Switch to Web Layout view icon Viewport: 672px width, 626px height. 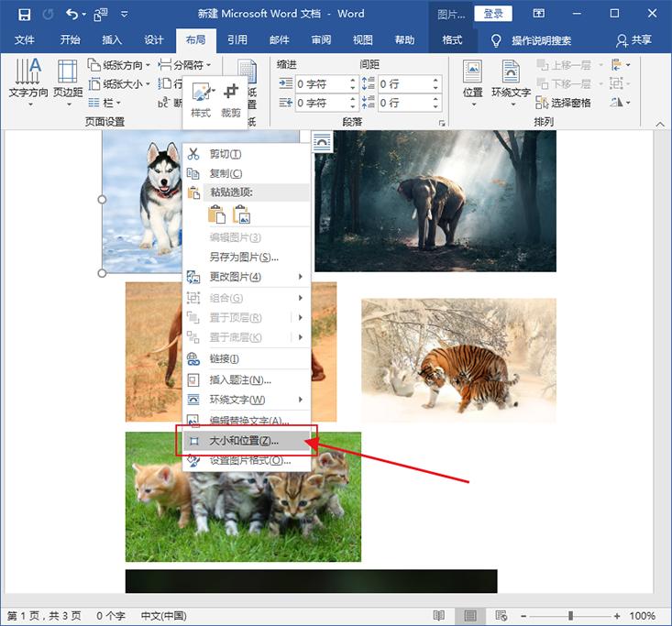click(x=501, y=616)
